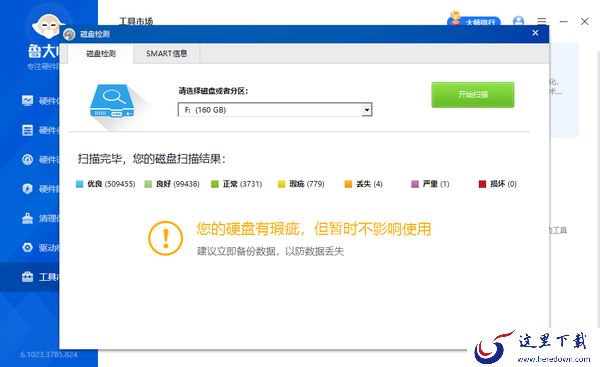Click the 严重 (1) result count
The height and width of the screenshot is (367, 600).
click(436, 184)
